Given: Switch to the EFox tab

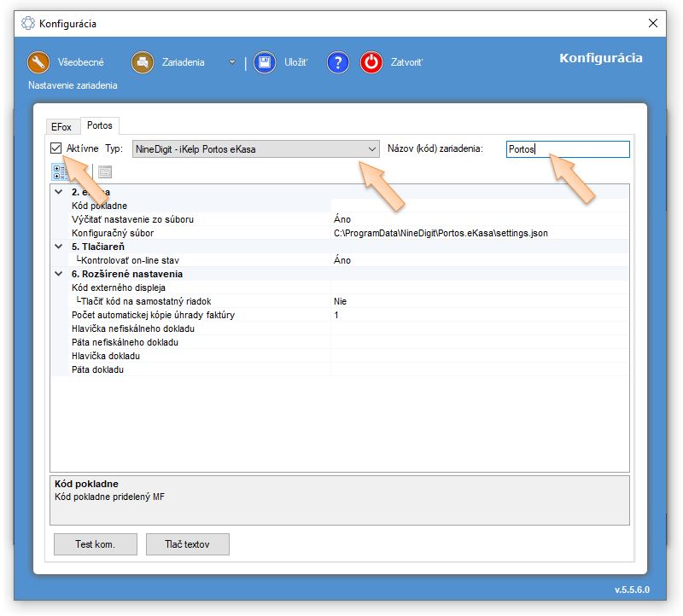Looking at the screenshot, I should (61, 126).
